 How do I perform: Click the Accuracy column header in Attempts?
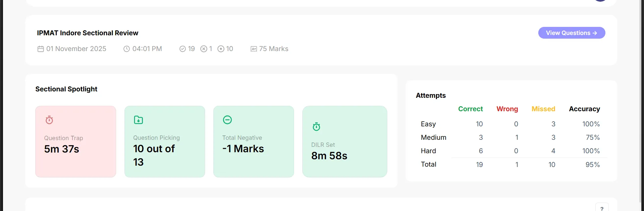(584, 109)
